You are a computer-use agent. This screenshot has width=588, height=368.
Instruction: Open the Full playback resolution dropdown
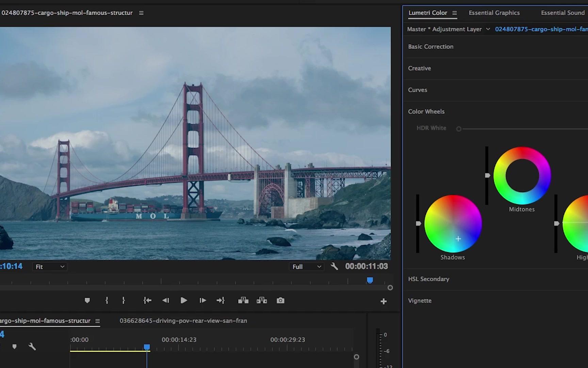pyautogui.click(x=306, y=266)
